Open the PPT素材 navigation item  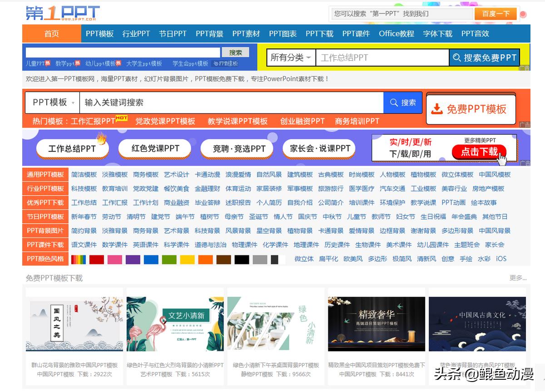click(246, 34)
